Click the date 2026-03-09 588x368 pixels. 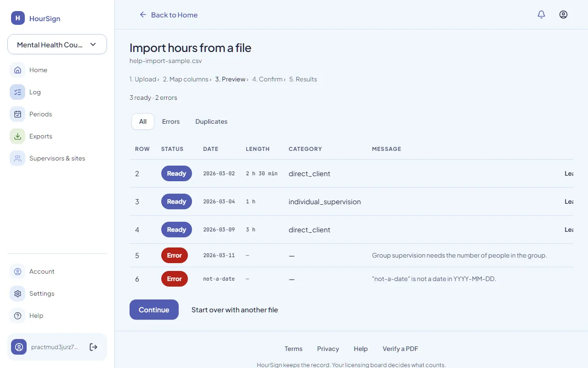[x=219, y=230]
